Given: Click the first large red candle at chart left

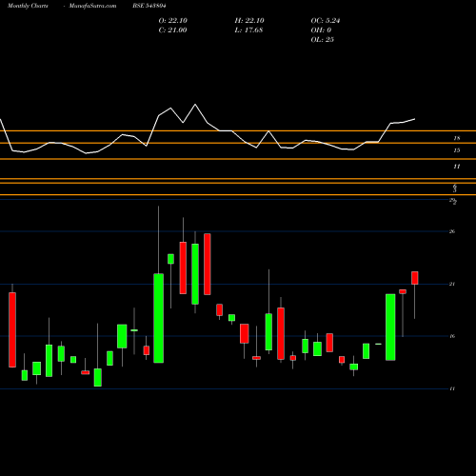Looking at the screenshot, I should pos(12,329).
